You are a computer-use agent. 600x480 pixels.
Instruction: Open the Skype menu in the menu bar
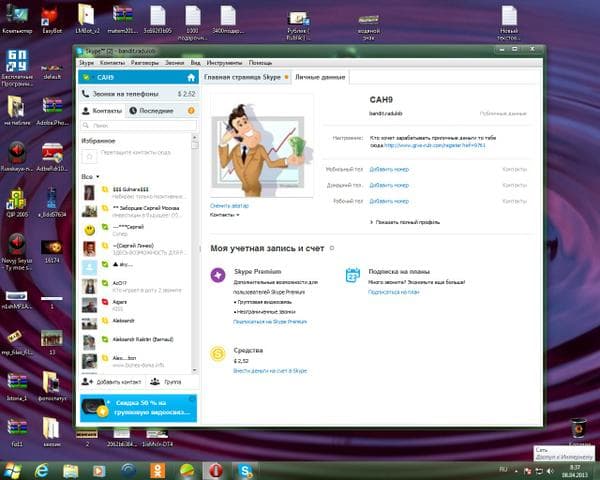[x=86, y=63]
